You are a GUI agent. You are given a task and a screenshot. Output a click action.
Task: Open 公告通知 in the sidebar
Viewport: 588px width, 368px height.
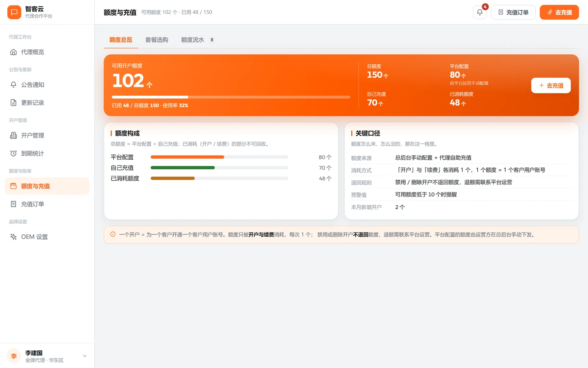click(x=47, y=85)
